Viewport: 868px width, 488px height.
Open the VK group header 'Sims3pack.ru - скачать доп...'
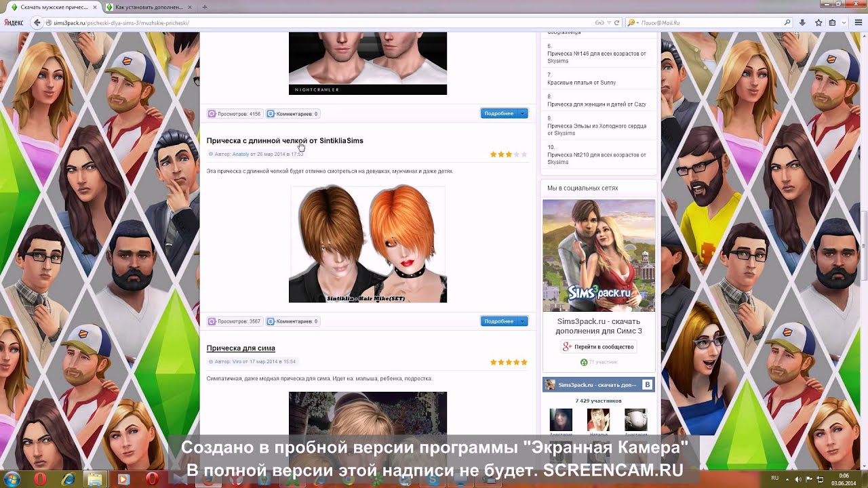pyautogui.click(x=598, y=385)
